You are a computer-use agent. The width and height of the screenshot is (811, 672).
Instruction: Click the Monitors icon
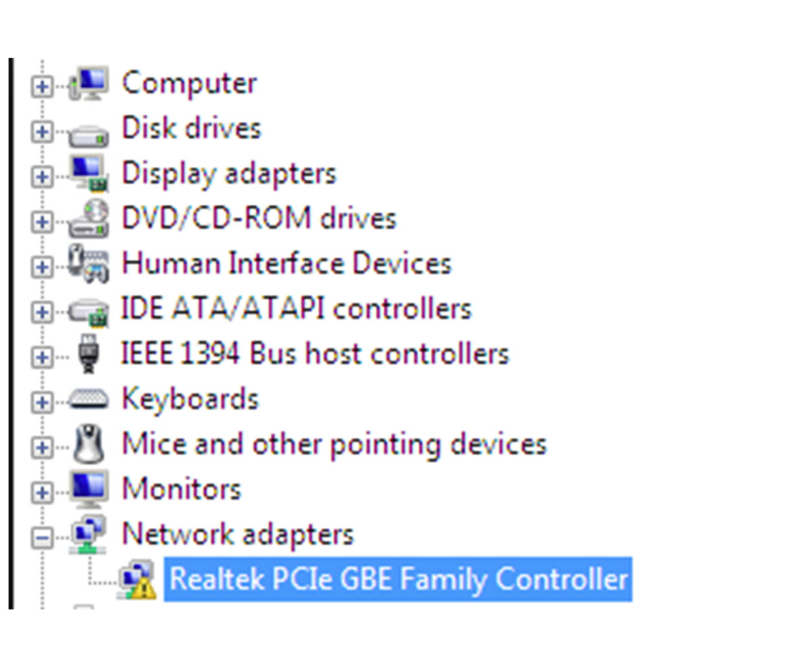point(90,488)
